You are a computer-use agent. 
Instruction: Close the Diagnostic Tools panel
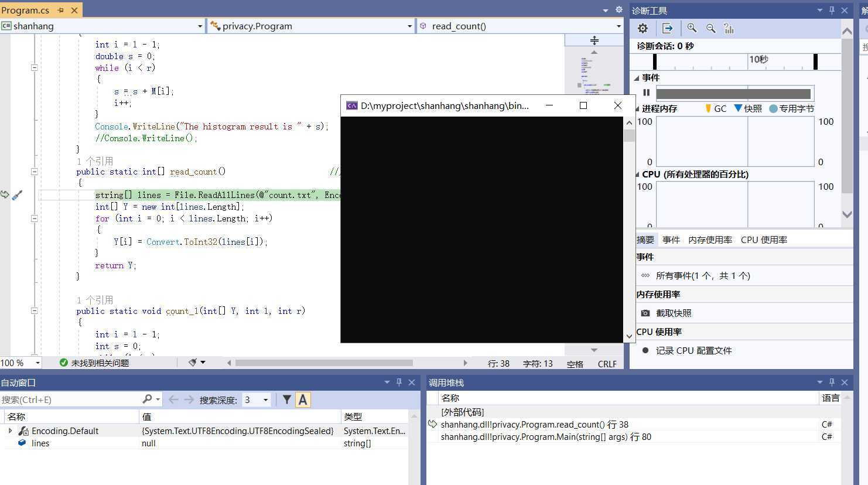(845, 10)
